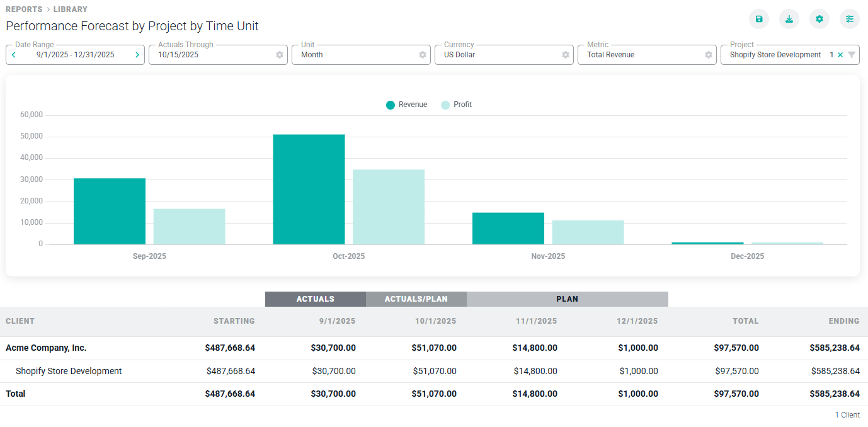Click the October 2025 Revenue bar
Image resolution: width=868 pixels, height=427 pixels.
coord(309,189)
